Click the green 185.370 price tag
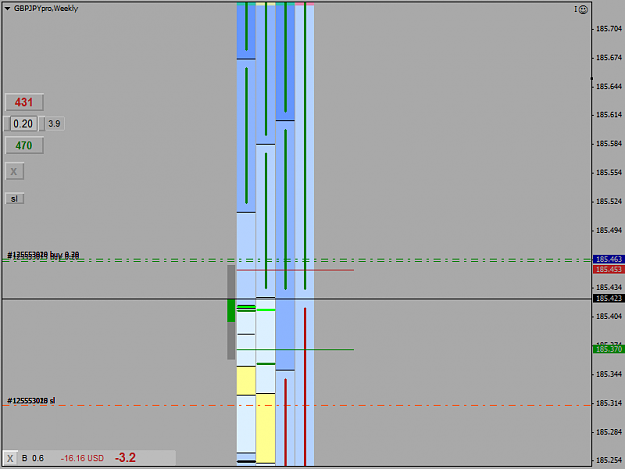 [609, 349]
